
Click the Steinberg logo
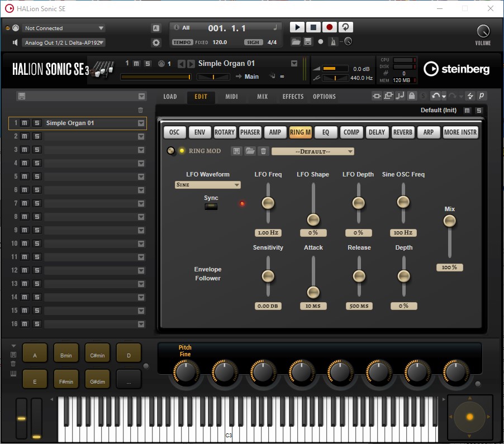(457, 69)
